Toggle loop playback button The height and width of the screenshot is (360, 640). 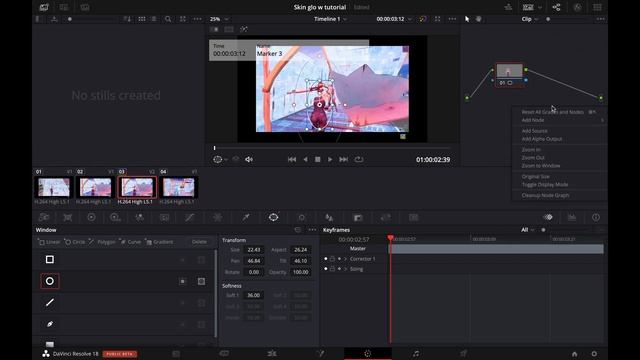pos(359,160)
